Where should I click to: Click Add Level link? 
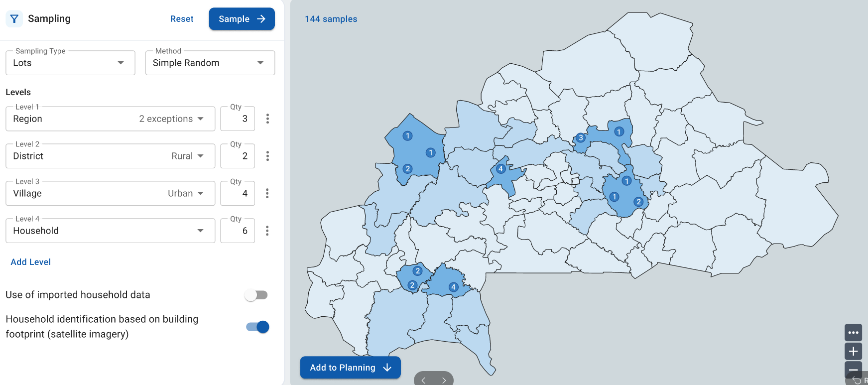point(31,262)
